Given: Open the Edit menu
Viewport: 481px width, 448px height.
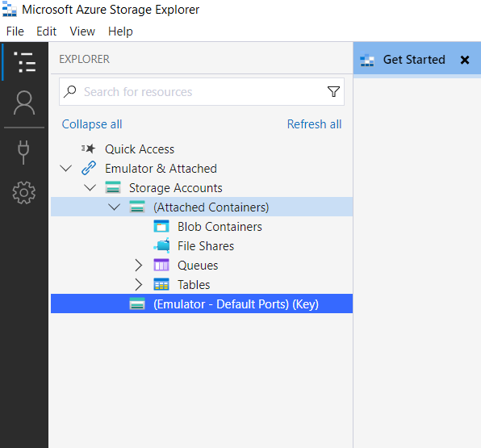Looking at the screenshot, I should tap(46, 31).
